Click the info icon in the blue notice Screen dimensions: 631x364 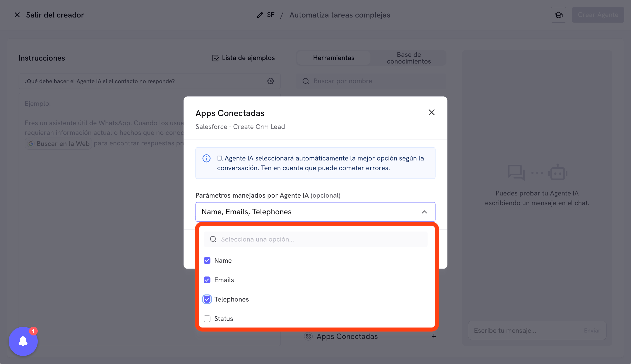pyautogui.click(x=206, y=158)
